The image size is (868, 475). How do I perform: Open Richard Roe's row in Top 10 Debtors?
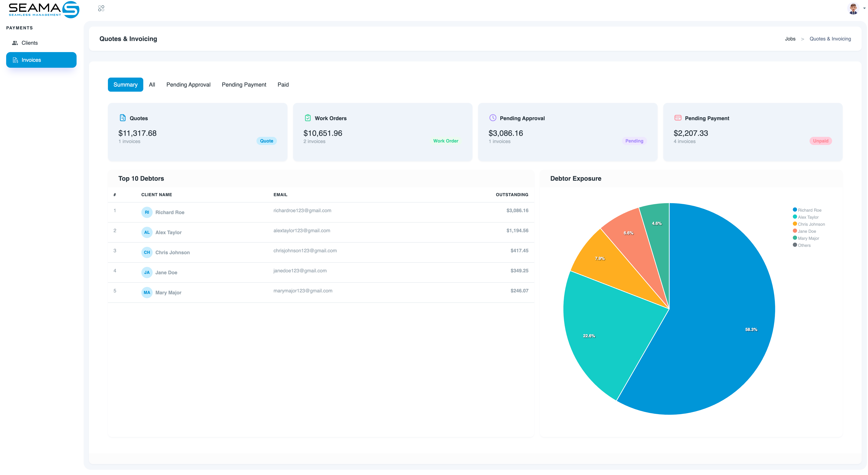[x=320, y=212]
